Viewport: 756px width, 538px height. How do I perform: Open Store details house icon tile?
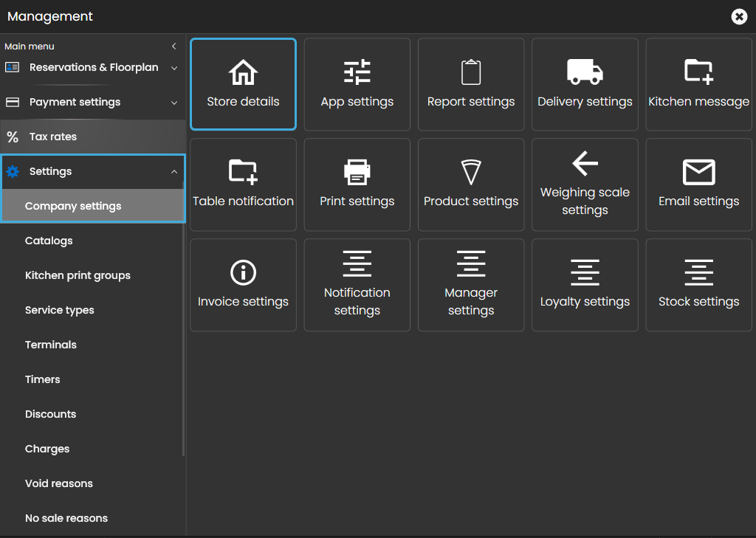(243, 73)
